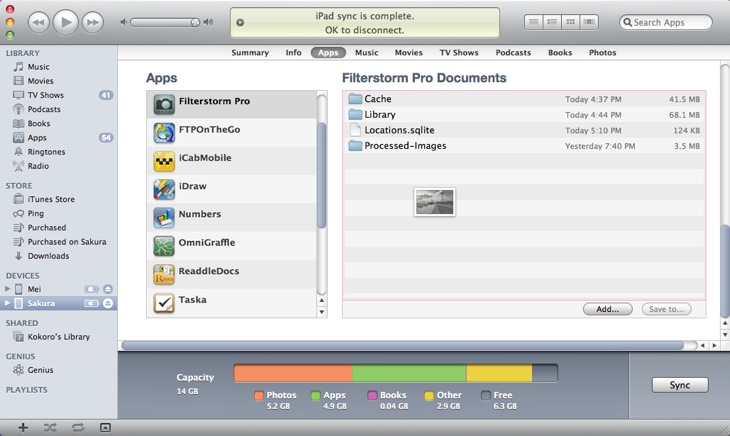The width and height of the screenshot is (730, 436).
Task: Expand the Mei device tree
Action: pyautogui.click(x=7, y=289)
